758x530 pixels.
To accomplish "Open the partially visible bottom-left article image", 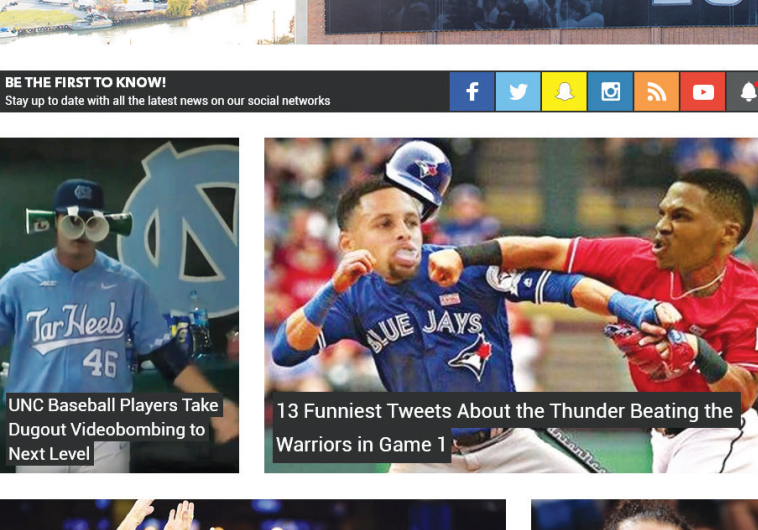I will (252, 515).
